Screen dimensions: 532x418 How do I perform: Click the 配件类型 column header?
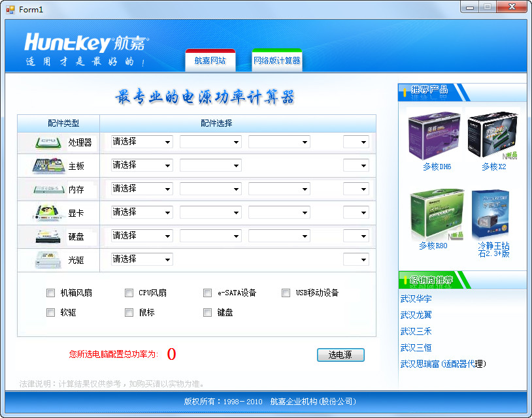(x=63, y=123)
